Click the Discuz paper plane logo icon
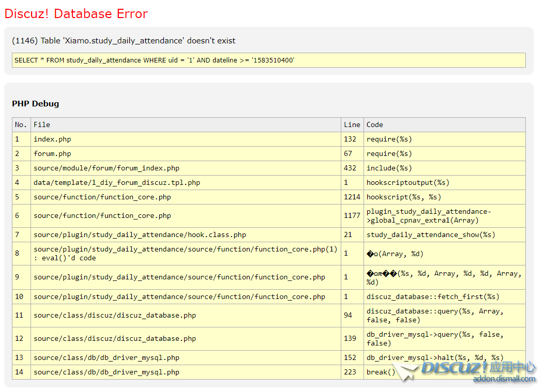Viewport: 545px width, 392px height. 405,370
